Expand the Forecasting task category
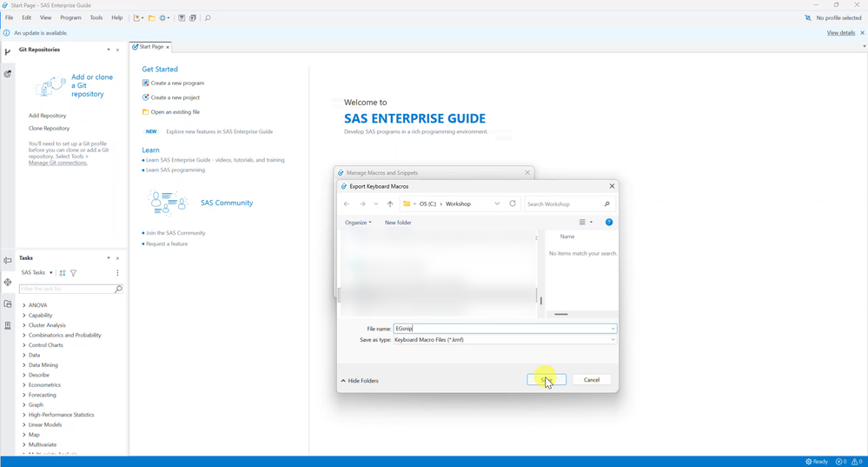This screenshot has height=467, width=868. pos(23,395)
